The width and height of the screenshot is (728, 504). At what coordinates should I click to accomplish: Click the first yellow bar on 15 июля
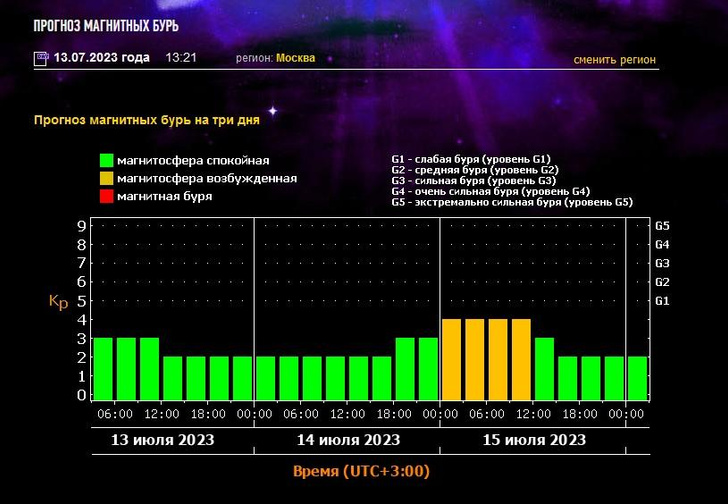(452, 360)
